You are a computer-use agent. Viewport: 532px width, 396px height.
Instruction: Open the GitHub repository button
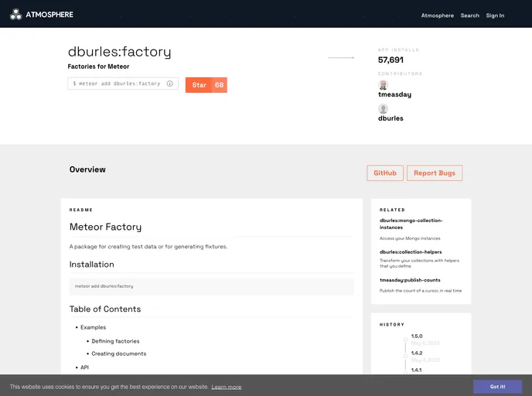(385, 173)
